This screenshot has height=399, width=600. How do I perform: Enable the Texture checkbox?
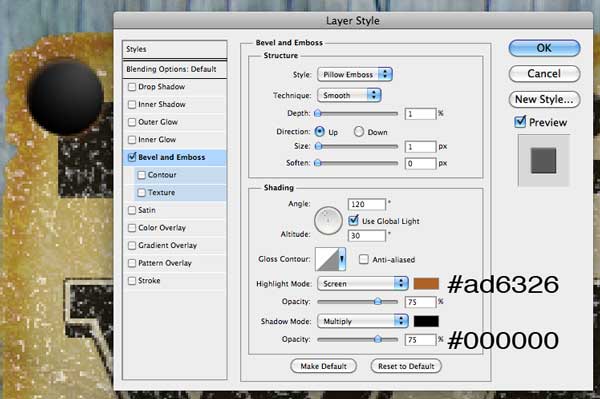pos(141,192)
